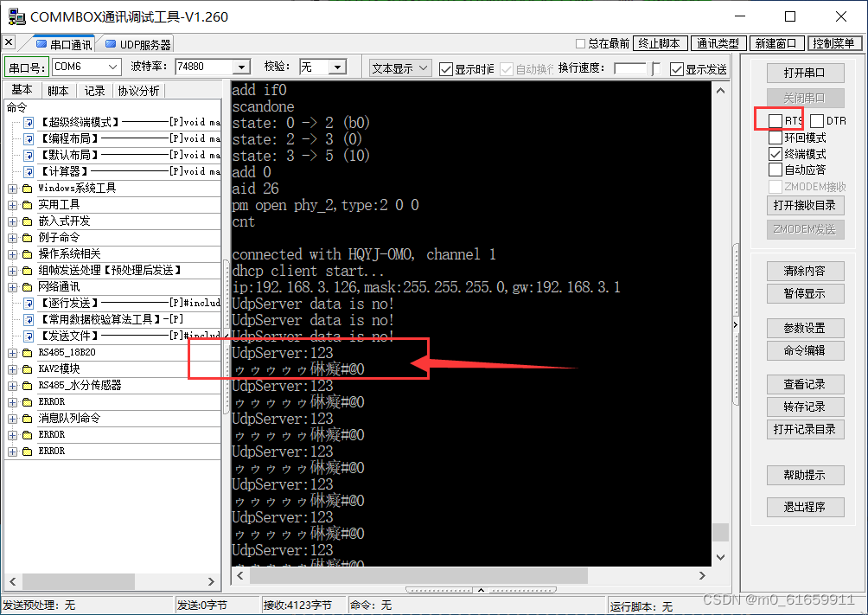Open the 波特率 74880 dropdown
868x615 pixels.
tap(241, 67)
